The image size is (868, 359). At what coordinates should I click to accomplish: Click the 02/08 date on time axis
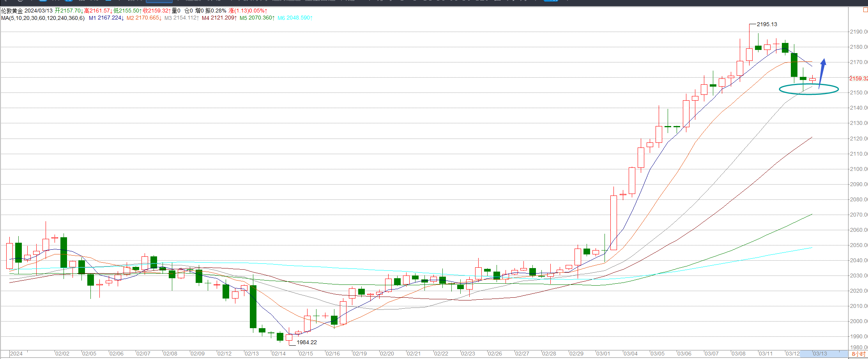click(x=170, y=354)
